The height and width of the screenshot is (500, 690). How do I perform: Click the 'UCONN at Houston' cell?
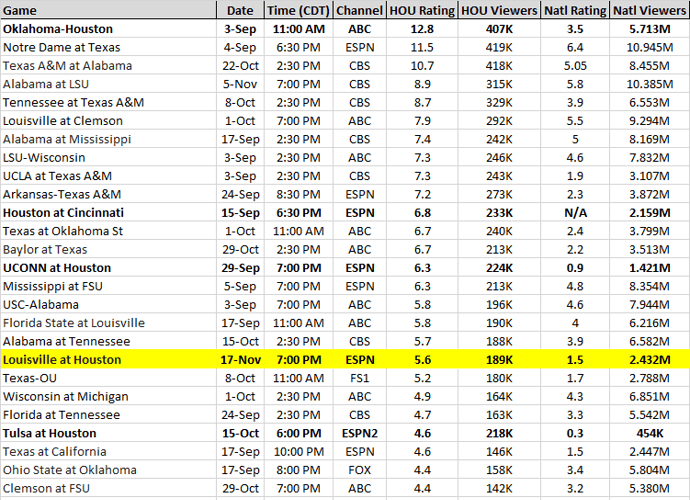pyautogui.click(x=108, y=268)
